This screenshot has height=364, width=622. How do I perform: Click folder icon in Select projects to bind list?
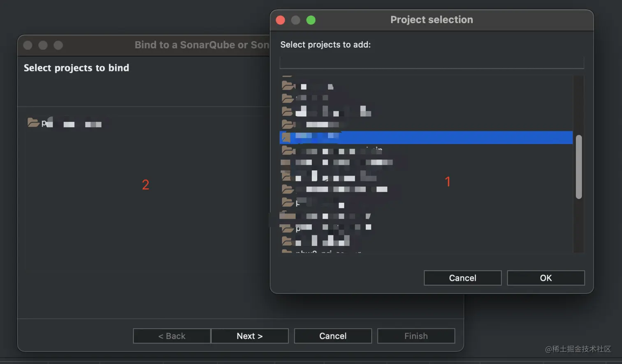point(33,123)
